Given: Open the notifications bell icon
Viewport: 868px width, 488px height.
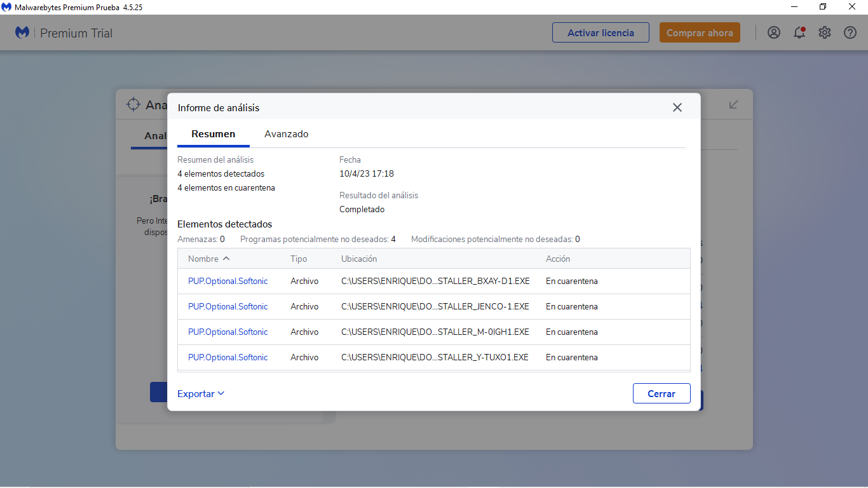Looking at the screenshot, I should [x=799, y=33].
